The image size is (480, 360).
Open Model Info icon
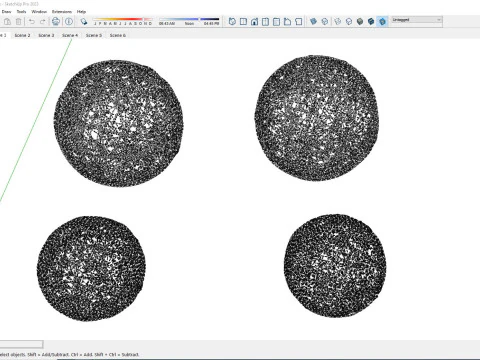click(69, 22)
